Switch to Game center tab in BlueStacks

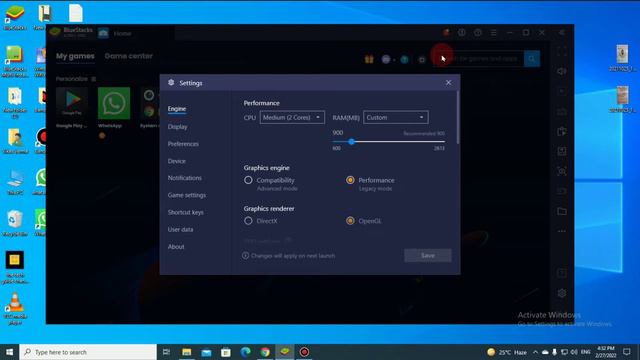[128, 56]
